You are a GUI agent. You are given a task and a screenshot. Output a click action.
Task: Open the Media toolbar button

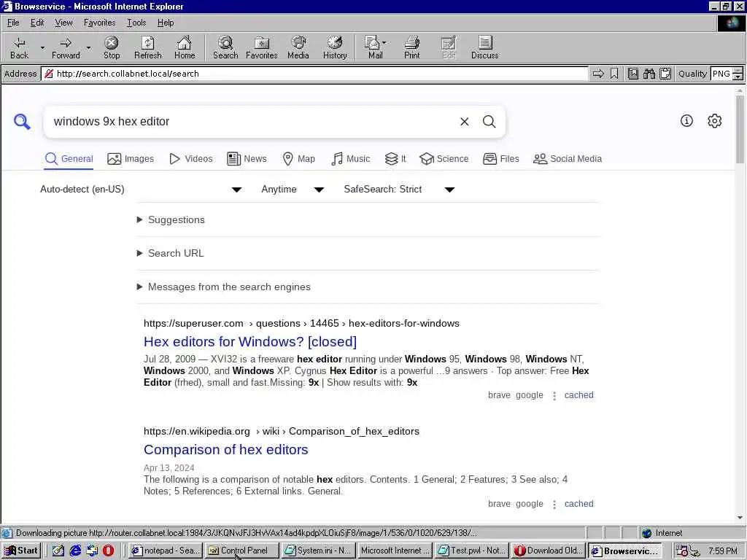tap(298, 47)
